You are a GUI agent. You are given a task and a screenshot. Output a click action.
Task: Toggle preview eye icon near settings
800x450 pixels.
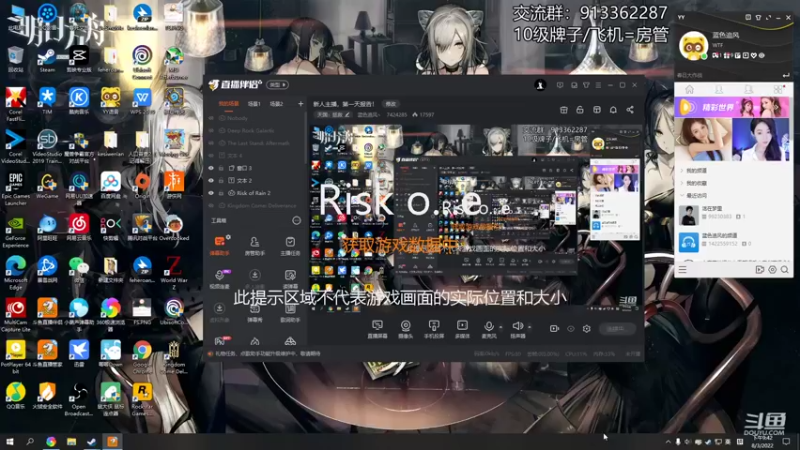pos(570,329)
